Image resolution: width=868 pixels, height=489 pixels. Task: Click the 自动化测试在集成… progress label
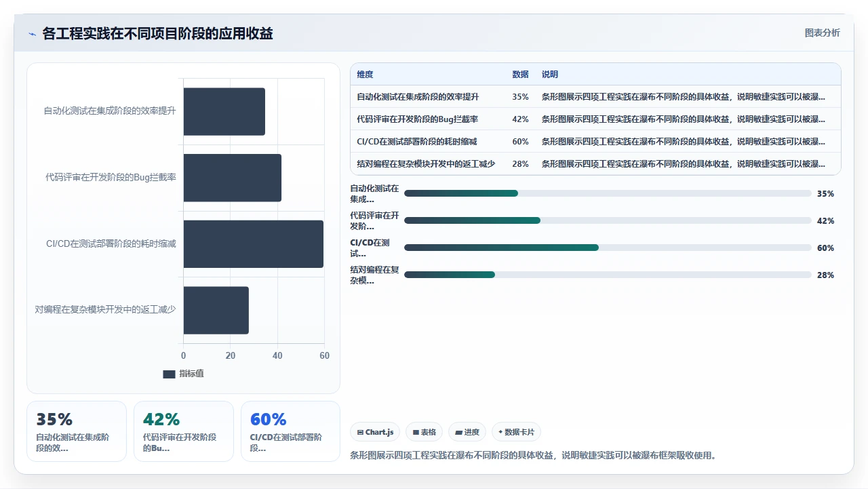pyautogui.click(x=374, y=193)
